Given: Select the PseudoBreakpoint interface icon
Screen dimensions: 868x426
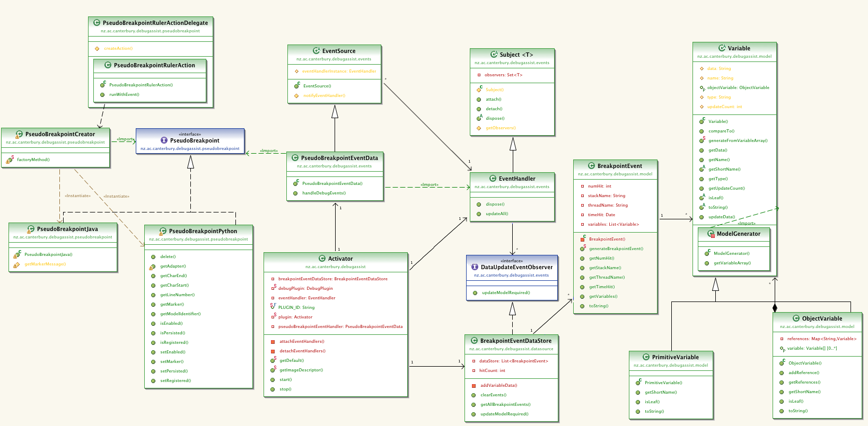Looking at the screenshot, I should (164, 140).
